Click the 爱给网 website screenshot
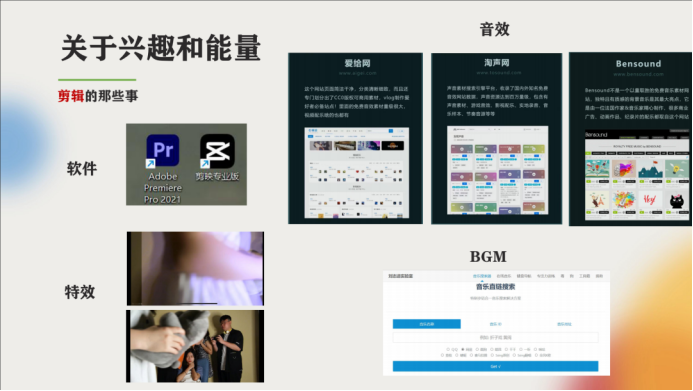This screenshot has height=391, width=693. coord(357,173)
